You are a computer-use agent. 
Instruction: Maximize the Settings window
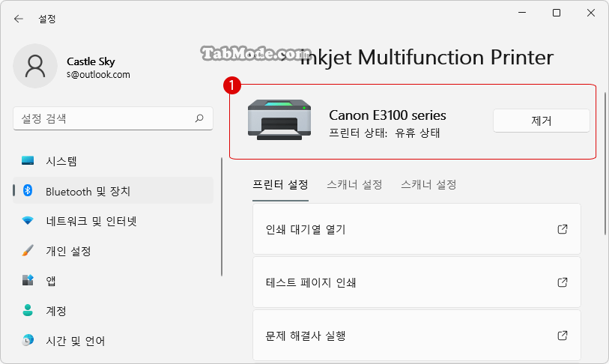click(557, 13)
